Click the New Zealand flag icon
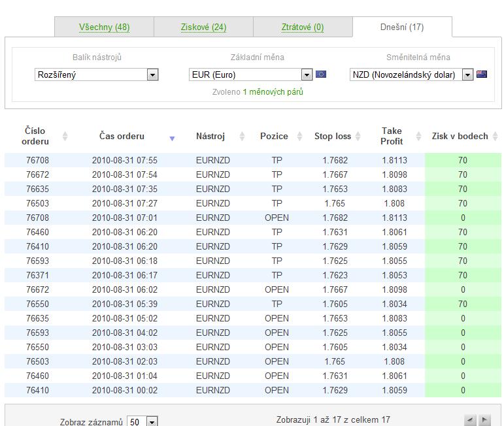Viewport: 504px width, 426px height. (482, 74)
